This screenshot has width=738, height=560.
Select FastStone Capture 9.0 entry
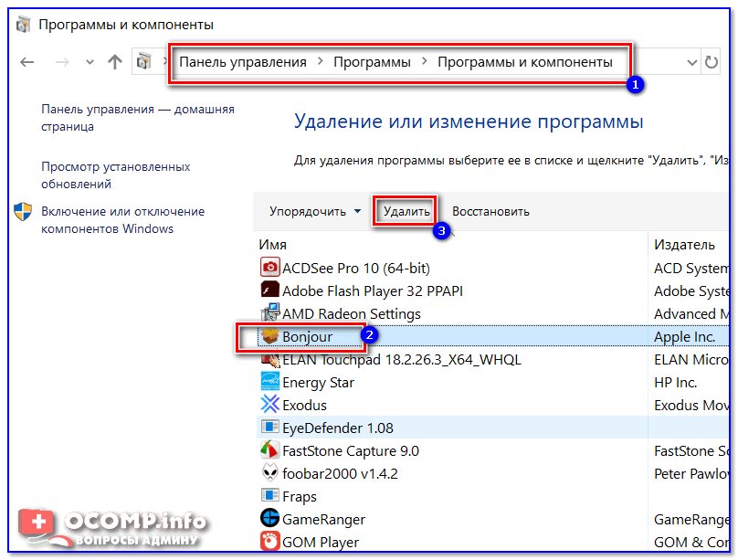coord(350,450)
